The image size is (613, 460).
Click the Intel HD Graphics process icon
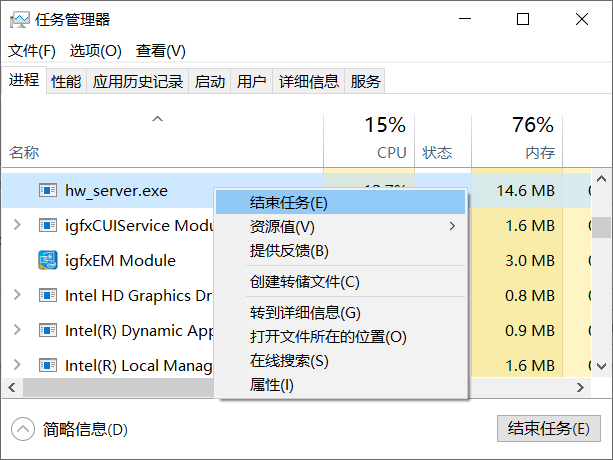(x=47, y=295)
